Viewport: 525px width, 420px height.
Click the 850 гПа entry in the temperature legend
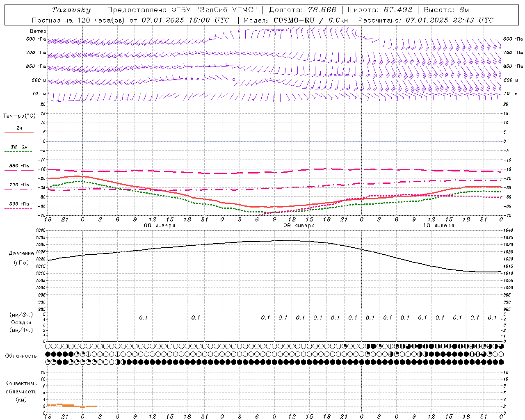19,166
